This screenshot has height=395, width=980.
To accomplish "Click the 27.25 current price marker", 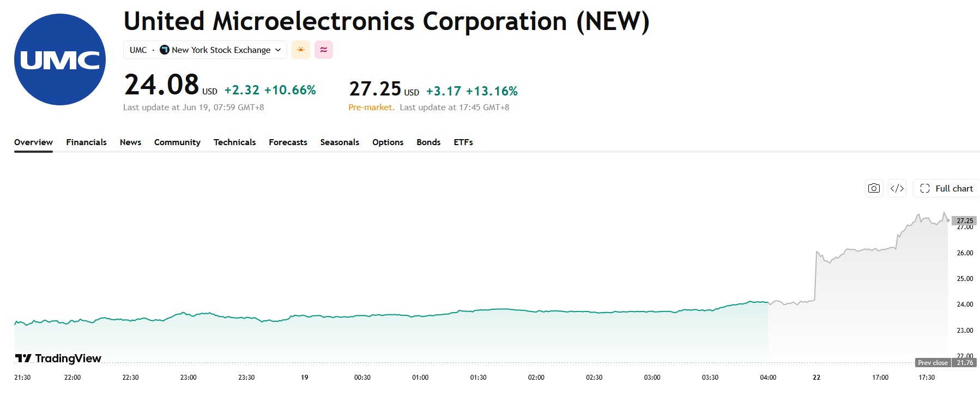I will pyautogui.click(x=964, y=221).
